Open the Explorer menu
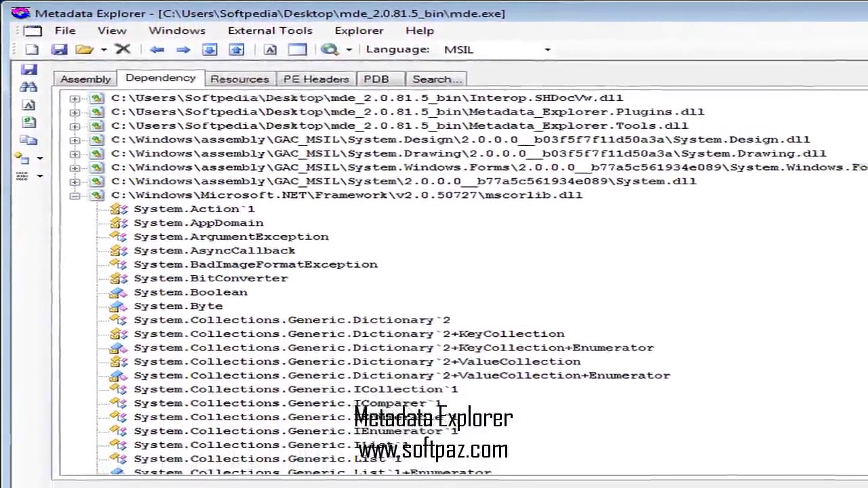 tap(359, 30)
